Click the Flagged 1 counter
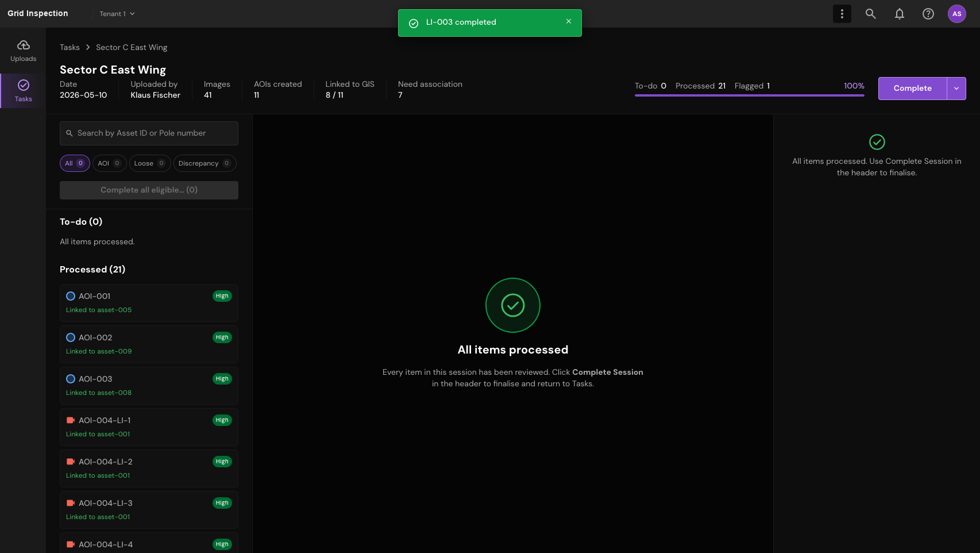Viewport: 980px width, 553px height. (x=752, y=86)
